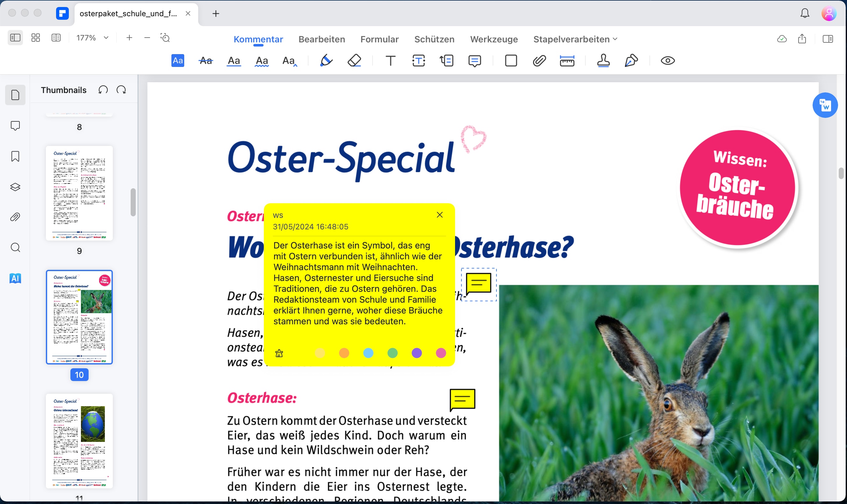Switch to two-page reading view
This screenshot has width=847, height=504.
point(56,38)
